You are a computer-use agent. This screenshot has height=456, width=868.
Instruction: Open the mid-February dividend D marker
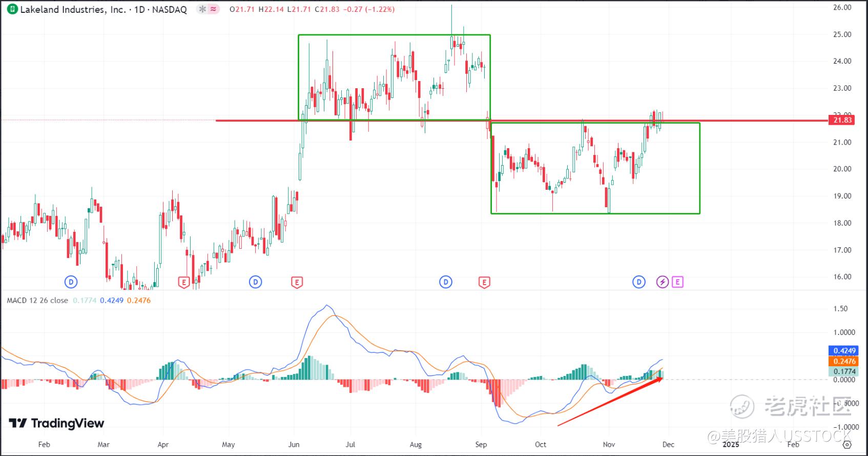[71, 282]
